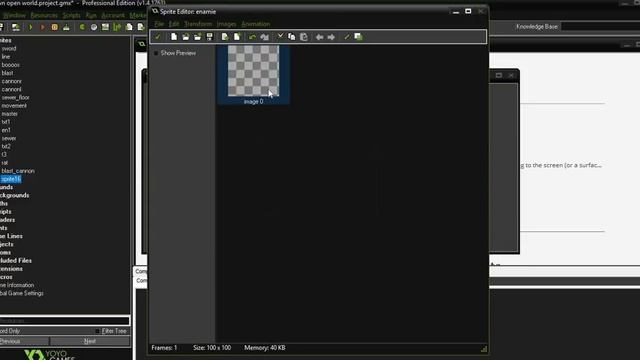Click the Knowledge Base search field
This screenshot has width=640, height=360.
click(x=601, y=27)
